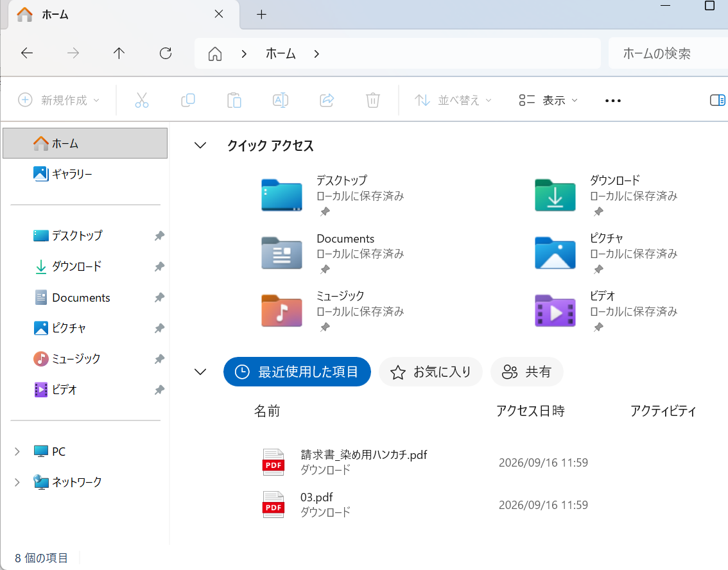
Task: Click the Cut scissors icon
Action: point(142,100)
